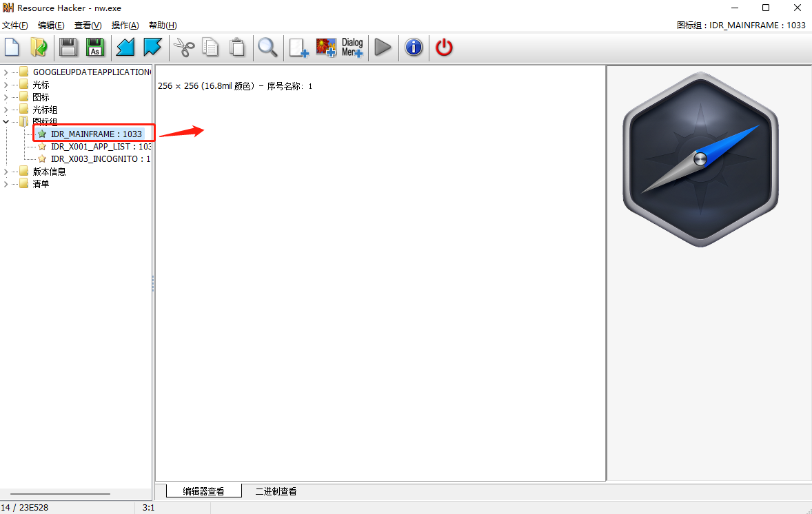This screenshot has width=812, height=514.
Task: Click the 256 × 256 icon info text
Action: [235, 86]
